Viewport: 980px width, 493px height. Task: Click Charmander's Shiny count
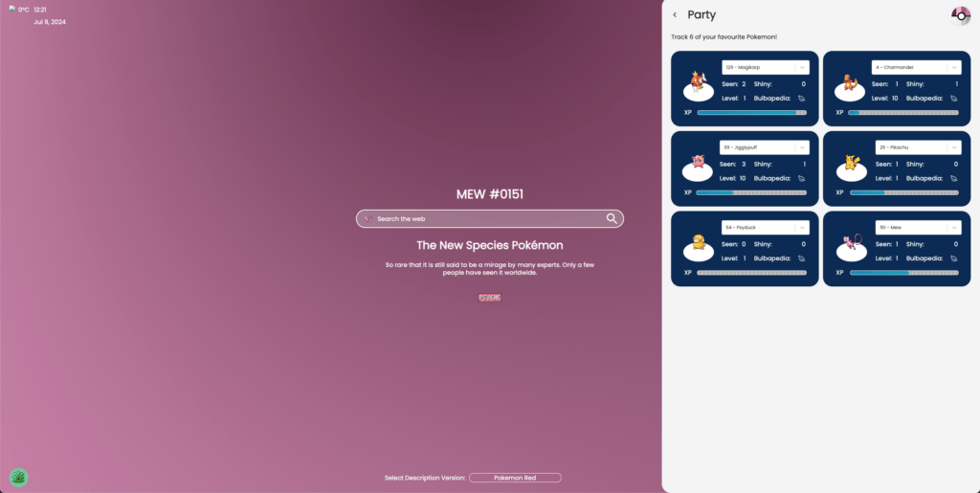[956, 84]
